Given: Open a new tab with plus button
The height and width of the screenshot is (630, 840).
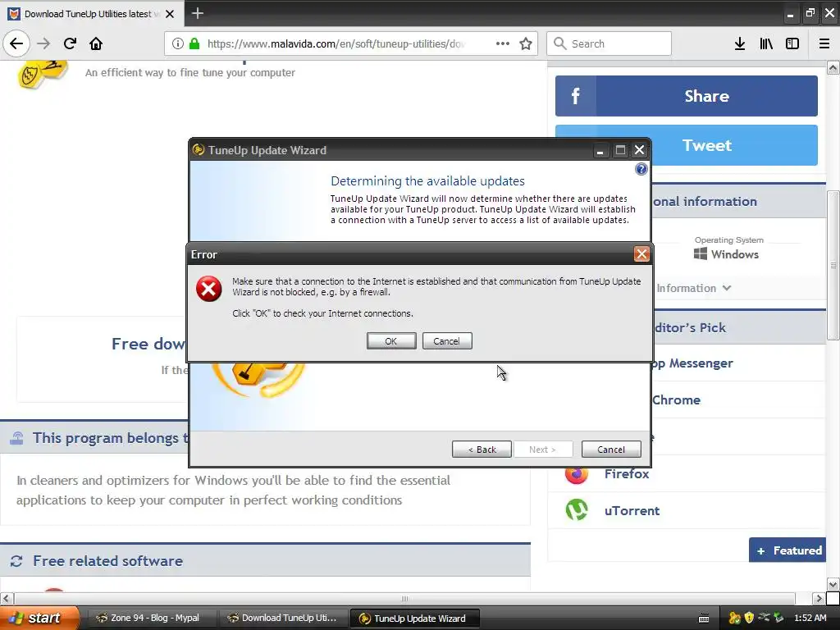Looking at the screenshot, I should point(197,13).
